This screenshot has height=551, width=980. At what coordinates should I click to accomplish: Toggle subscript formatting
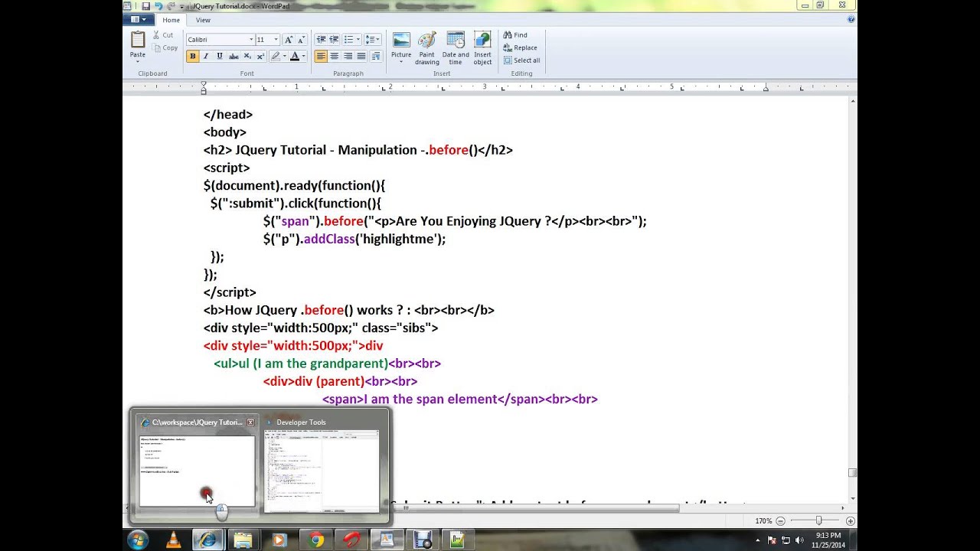click(x=247, y=56)
